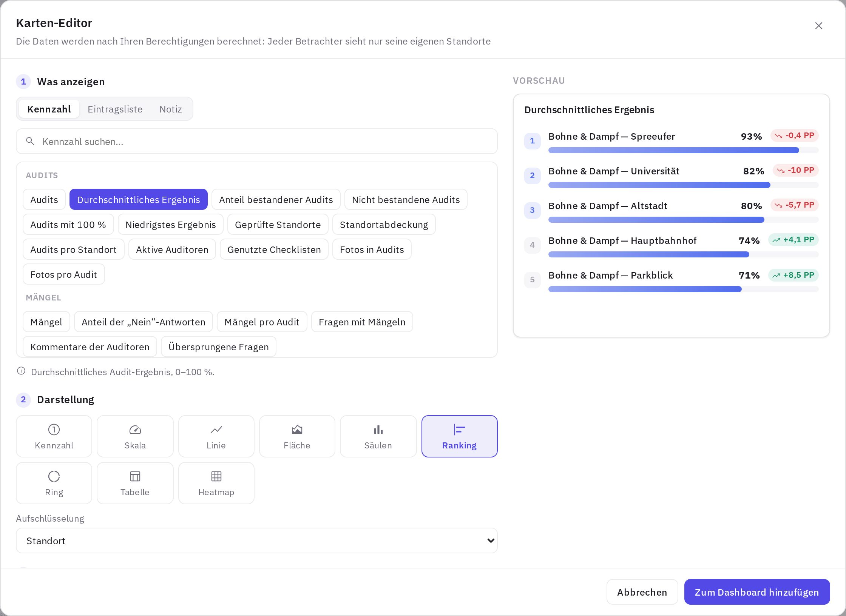
Task: Choose the Tabelle table visualization
Action: tap(135, 483)
